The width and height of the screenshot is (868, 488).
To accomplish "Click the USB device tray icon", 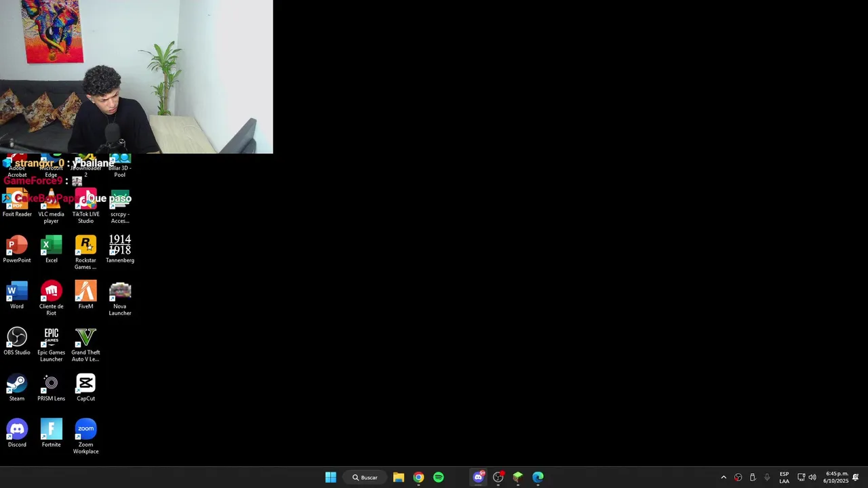I will 753,477.
